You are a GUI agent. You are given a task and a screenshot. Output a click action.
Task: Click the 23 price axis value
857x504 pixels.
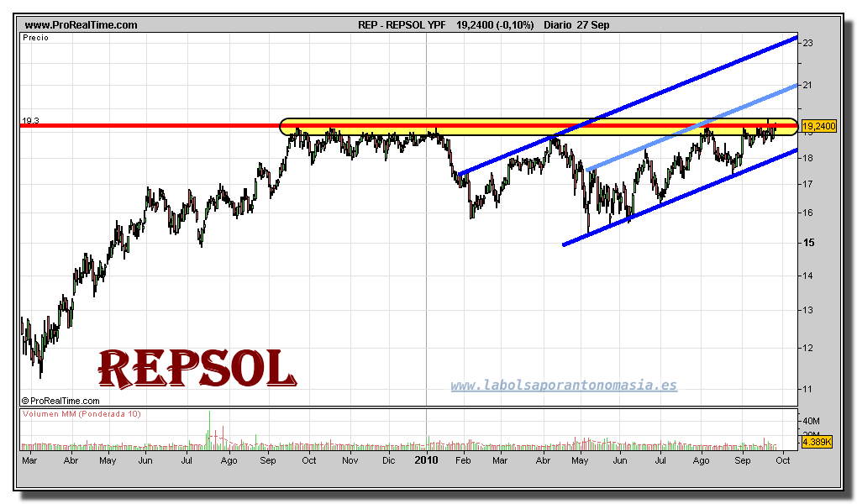[x=807, y=43]
